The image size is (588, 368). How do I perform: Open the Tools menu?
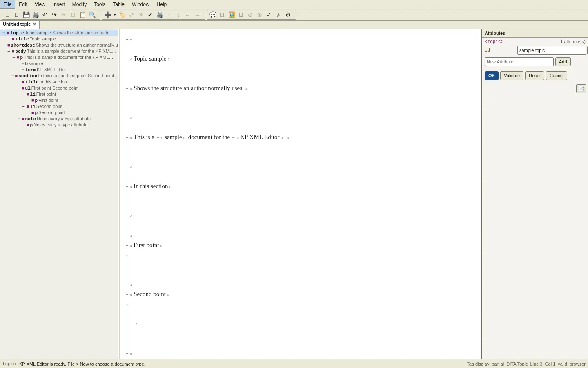point(100,4)
